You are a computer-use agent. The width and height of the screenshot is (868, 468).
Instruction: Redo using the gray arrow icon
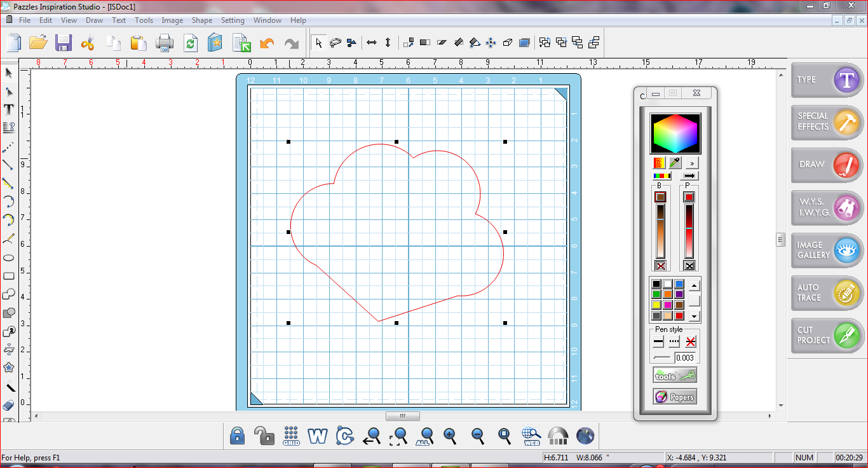[292, 43]
